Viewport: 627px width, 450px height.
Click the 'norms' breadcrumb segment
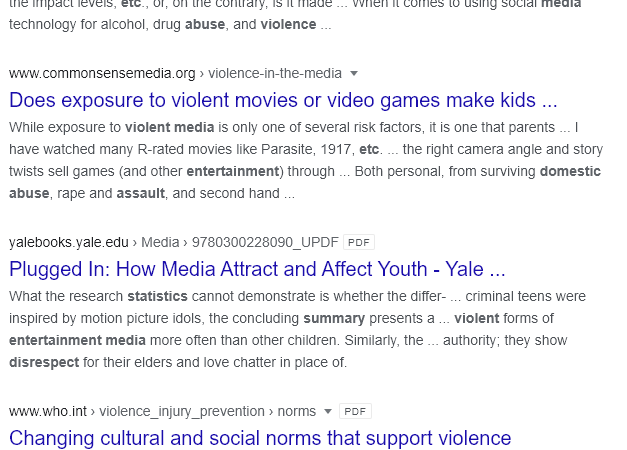tap(297, 412)
